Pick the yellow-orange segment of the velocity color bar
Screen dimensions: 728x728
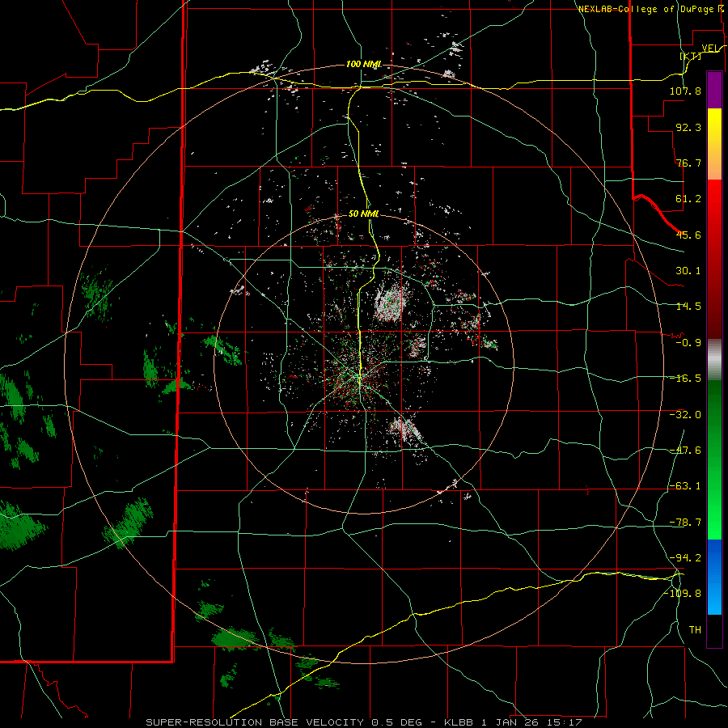pos(714,144)
